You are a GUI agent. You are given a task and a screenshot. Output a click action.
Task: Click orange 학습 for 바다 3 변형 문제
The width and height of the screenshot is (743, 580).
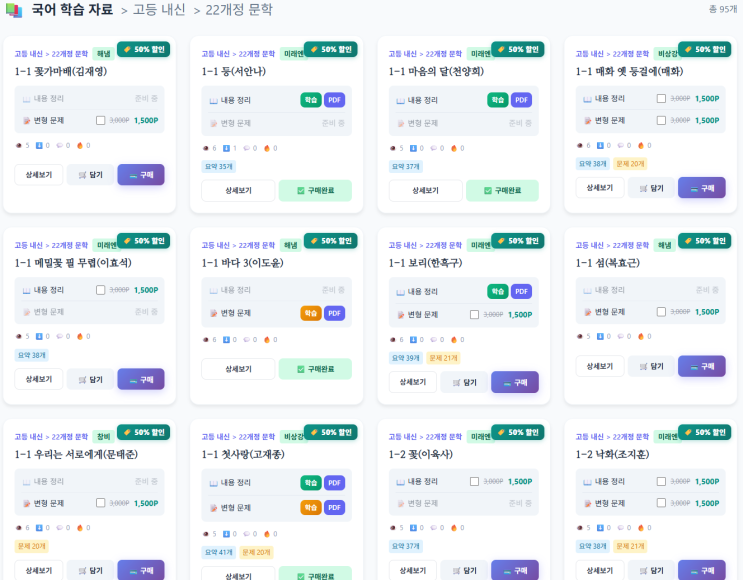click(x=311, y=313)
